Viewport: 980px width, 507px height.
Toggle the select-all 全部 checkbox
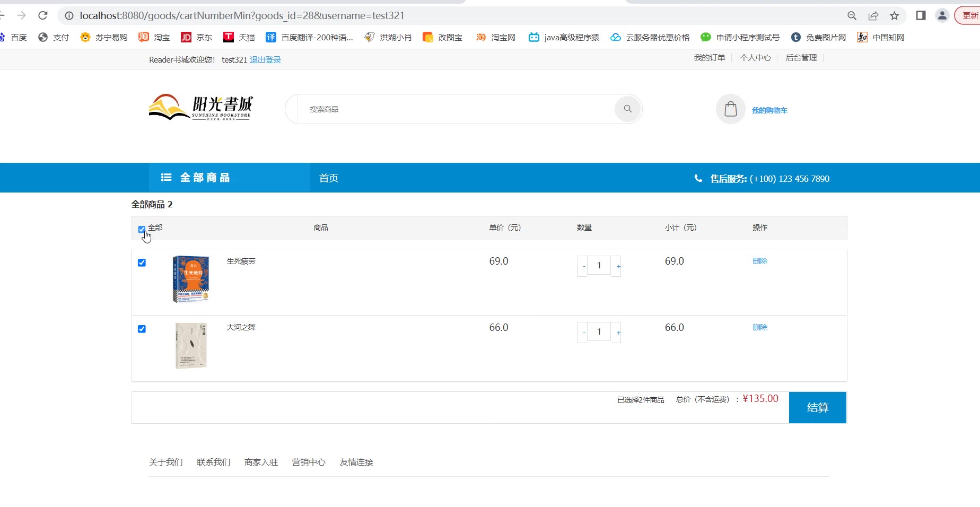tap(142, 230)
